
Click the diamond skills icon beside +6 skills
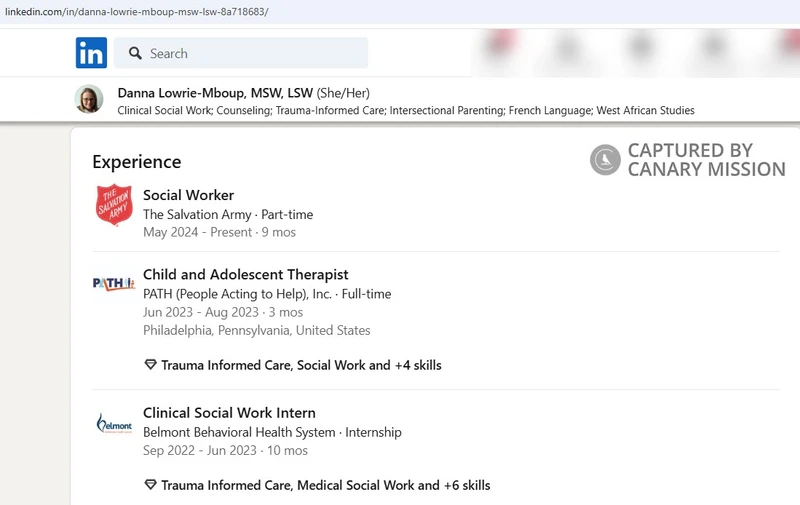[150, 485]
